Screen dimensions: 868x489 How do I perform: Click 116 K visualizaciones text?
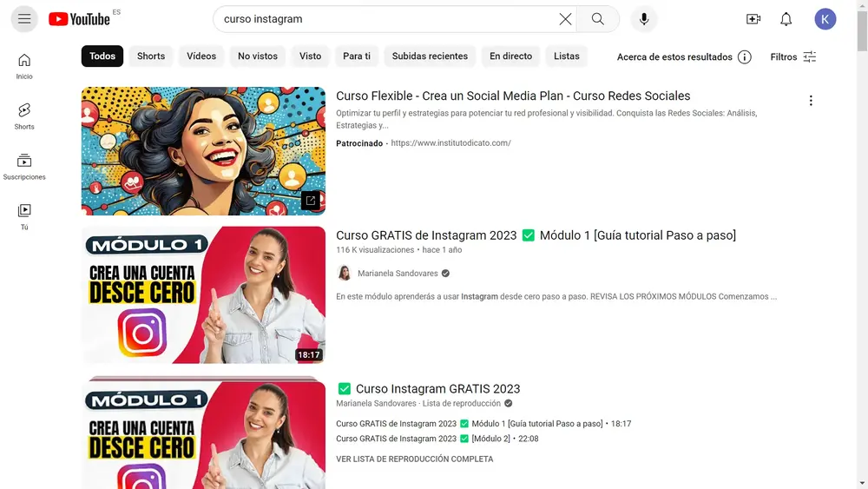coord(375,250)
